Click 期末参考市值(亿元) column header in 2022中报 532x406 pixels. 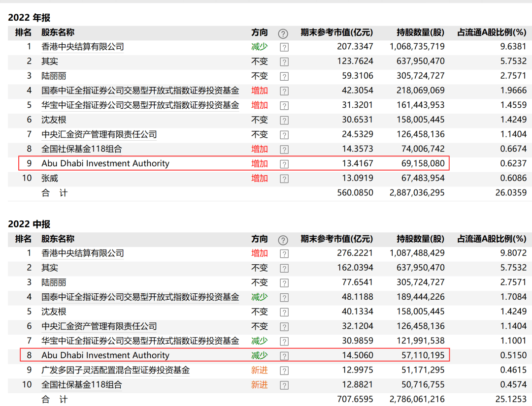336,239
